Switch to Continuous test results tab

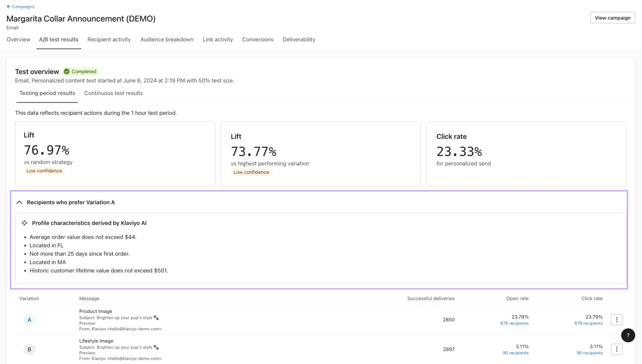[113, 93]
